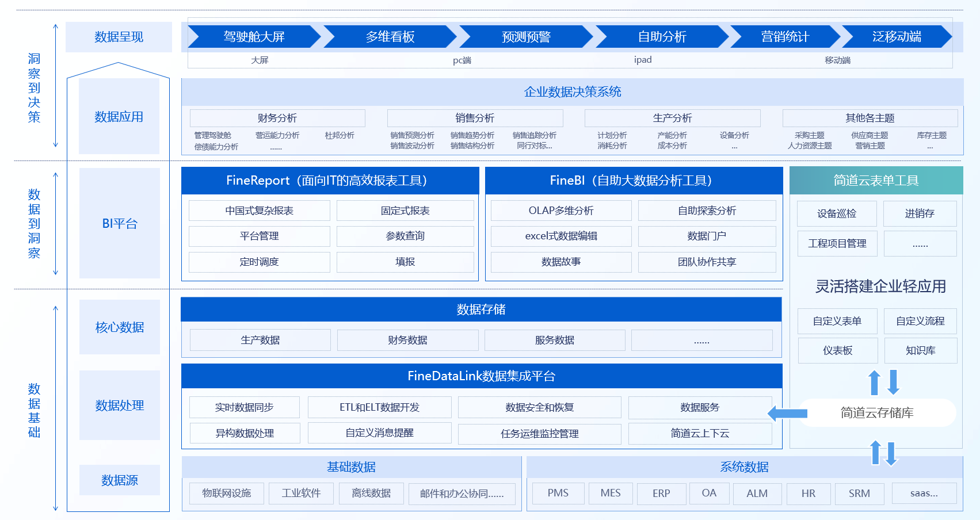Screen dimensions: 980x520
Task: Click the 数据呈现 layer label
Action: pyautogui.click(x=119, y=37)
